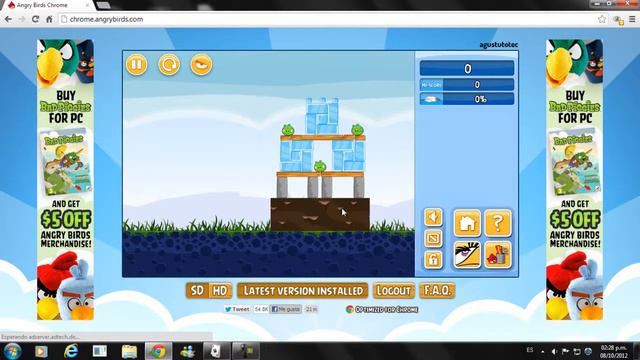The width and height of the screenshot is (640, 360).
Task: Open a new Chrome tab
Action: [x=103, y=5]
